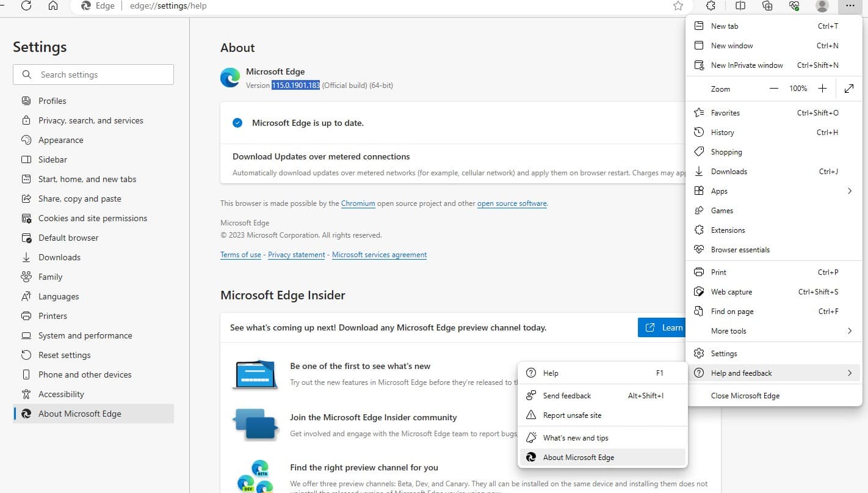Click inside the Search settings field

pos(92,75)
